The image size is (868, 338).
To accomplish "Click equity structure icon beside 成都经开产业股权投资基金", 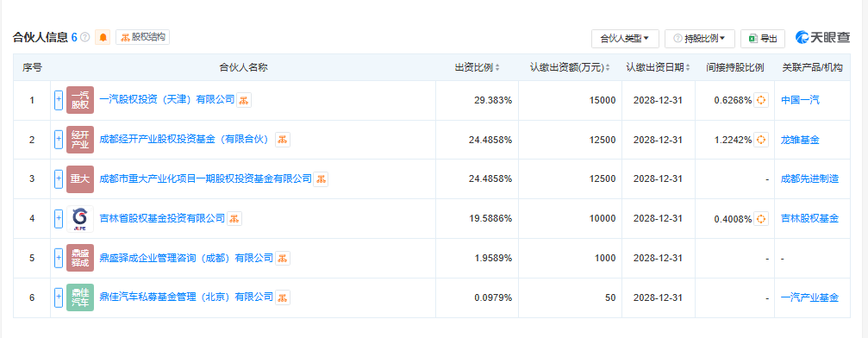I will pos(283,140).
